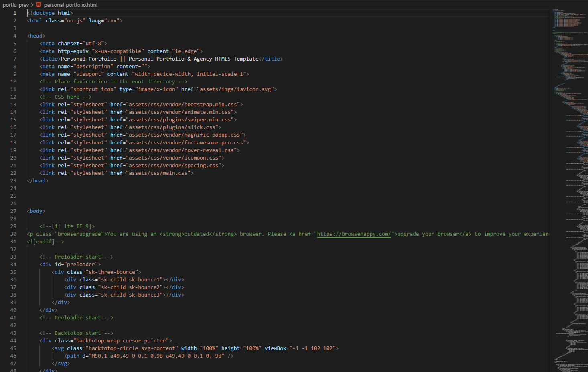
Task: Click the portlu-prev breadcrumb folder
Action: pyautogui.click(x=16, y=5)
